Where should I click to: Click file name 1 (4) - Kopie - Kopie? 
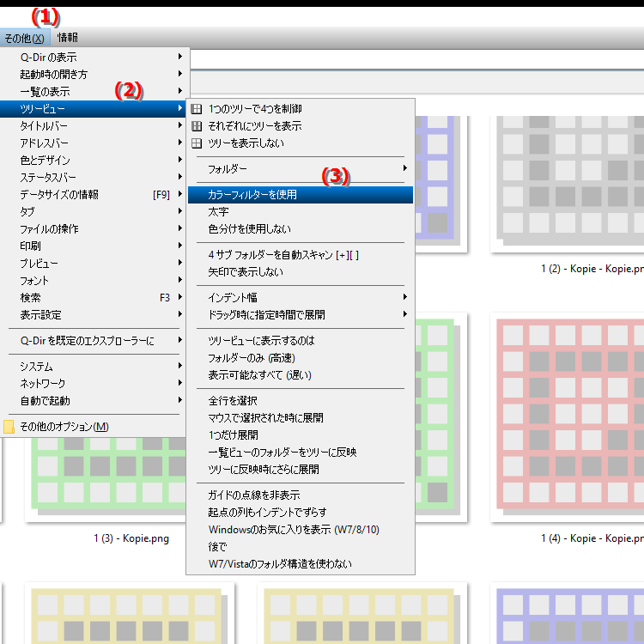pyautogui.click(x=592, y=538)
